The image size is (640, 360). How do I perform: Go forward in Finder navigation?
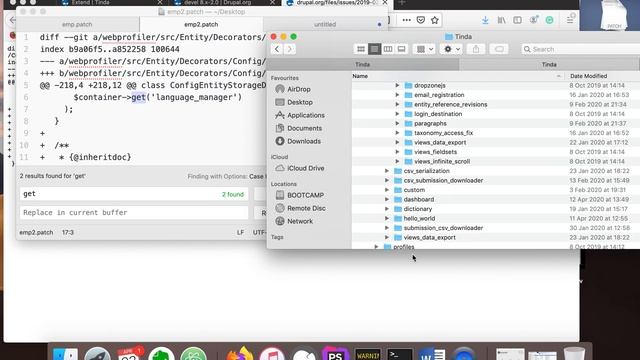point(289,49)
